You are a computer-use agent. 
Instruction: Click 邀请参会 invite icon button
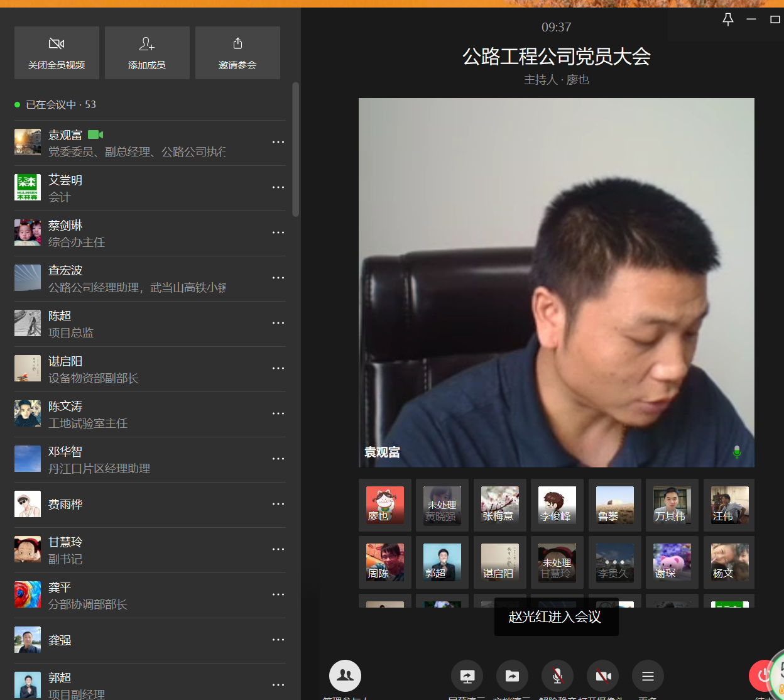(x=237, y=53)
